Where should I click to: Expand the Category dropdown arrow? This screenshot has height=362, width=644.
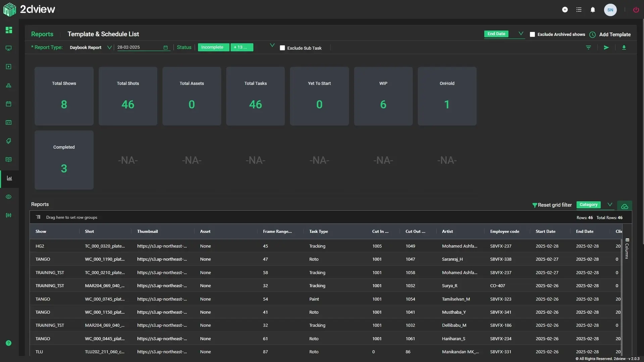[x=610, y=204]
